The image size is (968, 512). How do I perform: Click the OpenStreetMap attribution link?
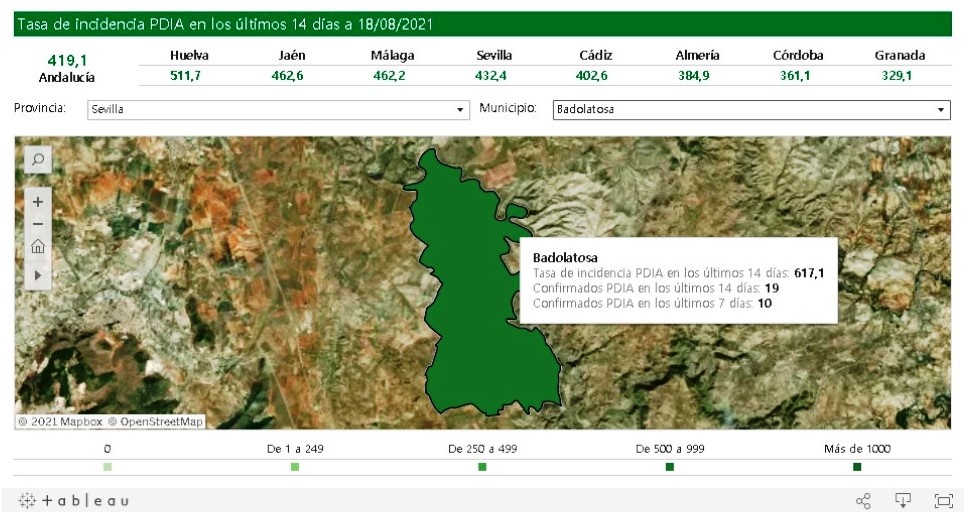point(156,422)
